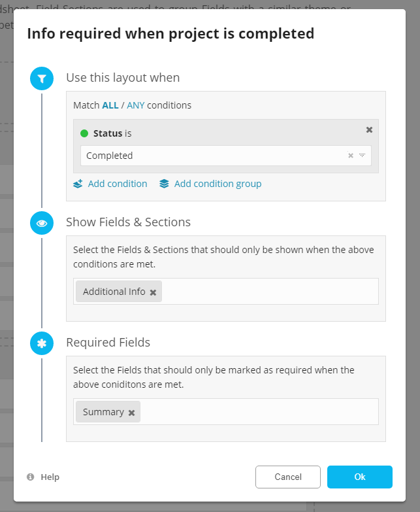Viewport: 420px width, 512px height.
Task: Open the Completed status dropdown arrow
Action: (x=362, y=156)
